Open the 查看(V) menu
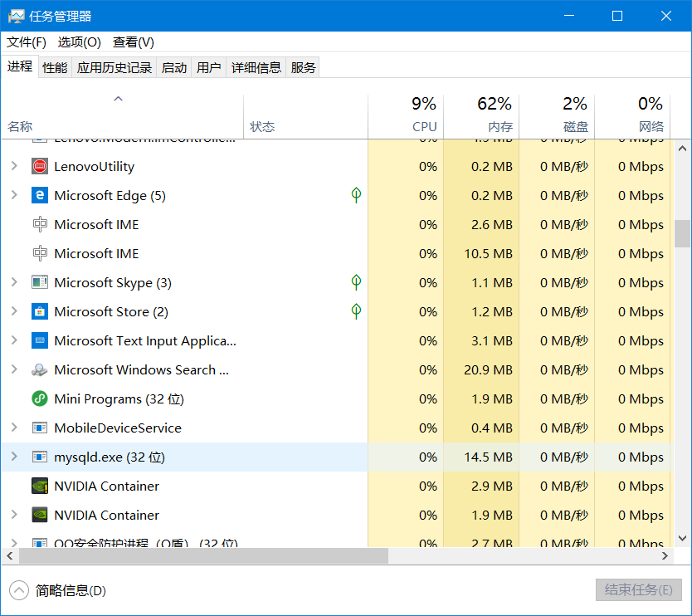 [134, 42]
